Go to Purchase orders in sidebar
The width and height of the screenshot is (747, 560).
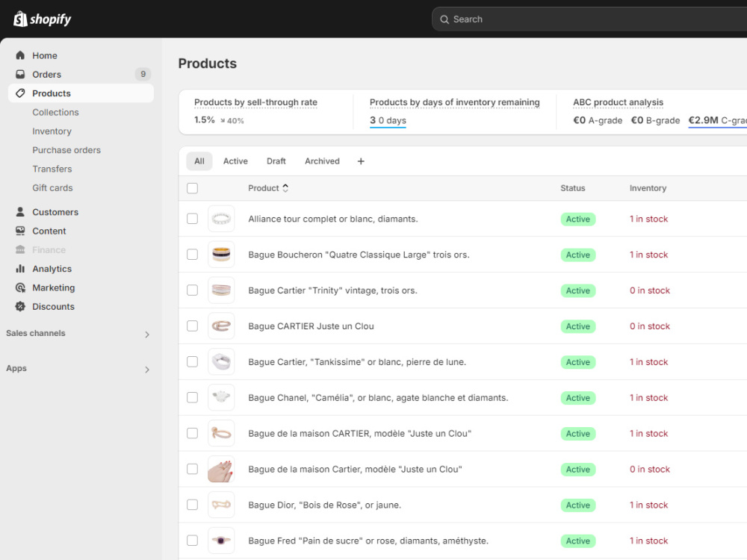pyautogui.click(x=66, y=150)
